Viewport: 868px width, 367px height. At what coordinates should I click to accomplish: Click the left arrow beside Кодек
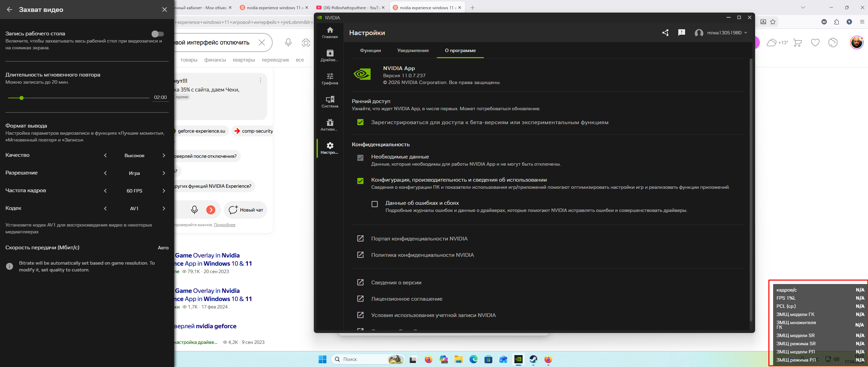pos(105,208)
